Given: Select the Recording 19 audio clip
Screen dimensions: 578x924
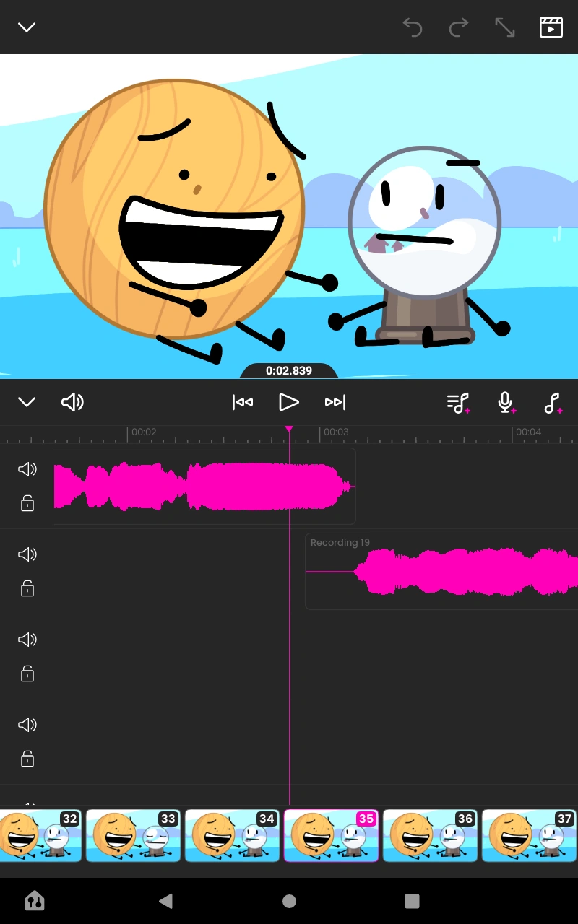Looking at the screenshot, I should pyautogui.click(x=441, y=572).
